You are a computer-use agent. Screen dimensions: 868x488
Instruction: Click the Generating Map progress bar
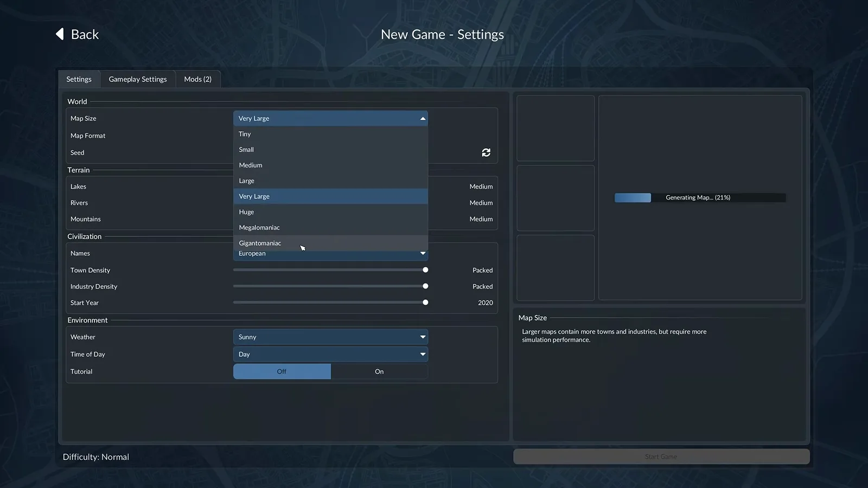pyautogui.click(x=700, y=197)
